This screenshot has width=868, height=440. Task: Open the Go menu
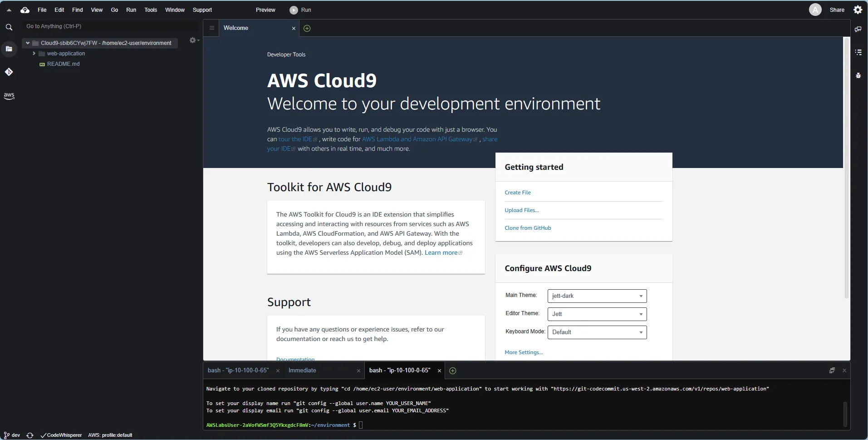pyautogui.click(x=114, y=10)
